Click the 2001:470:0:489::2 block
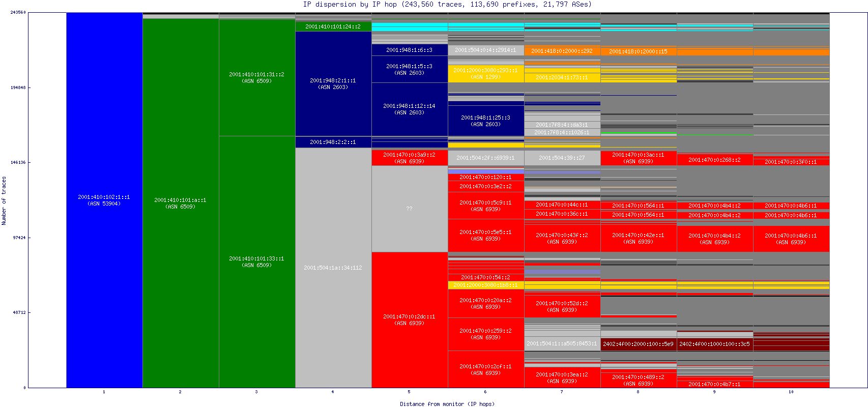 639,380
